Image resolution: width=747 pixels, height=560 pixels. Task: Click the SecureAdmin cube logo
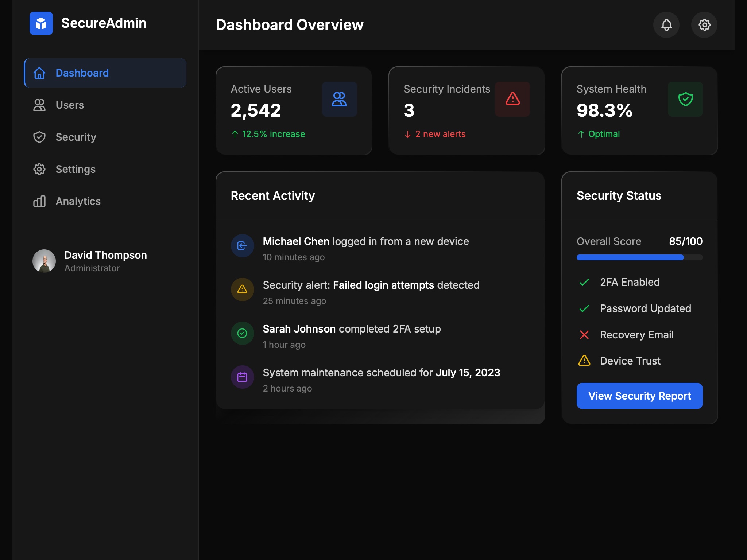click(x=41, y=23)
